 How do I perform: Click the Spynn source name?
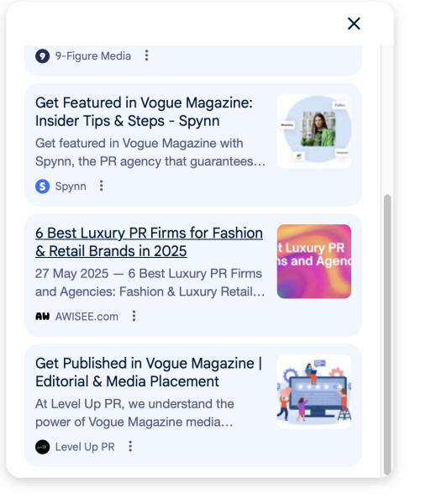click(x=71, y=186)
